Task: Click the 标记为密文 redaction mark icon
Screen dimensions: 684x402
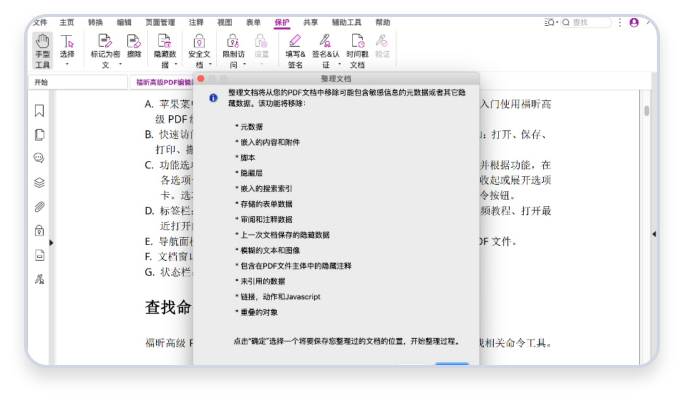Action: (105, 41)
